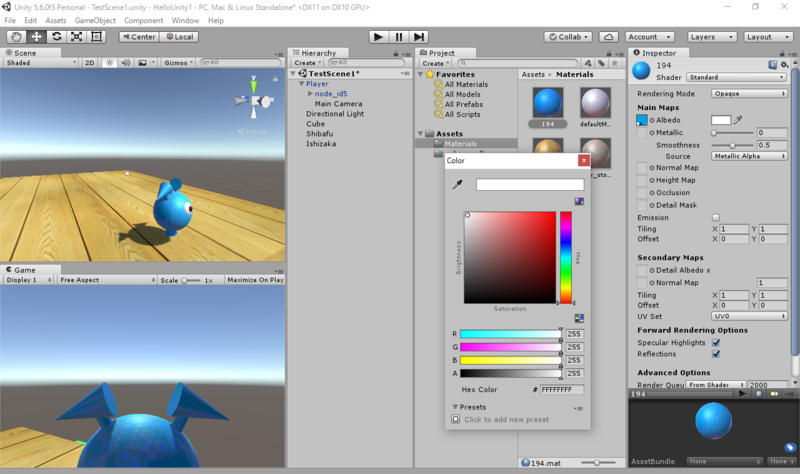Click Maximize On Play toggle
The height and width of the screenshot is (474, 800).
(255, 280)
